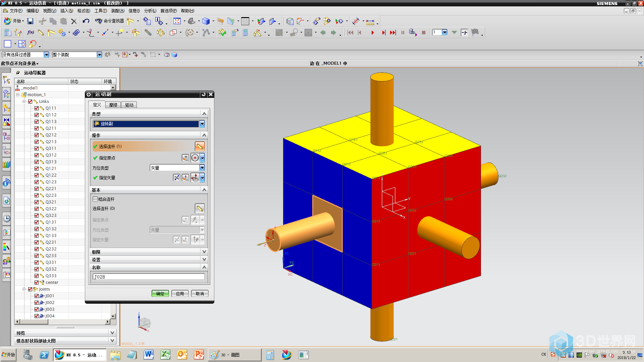The width and height of the screenshot is (644, 362).
Task: Open the 整个装配 scope dropdown
Action: (x=99, y=55)
